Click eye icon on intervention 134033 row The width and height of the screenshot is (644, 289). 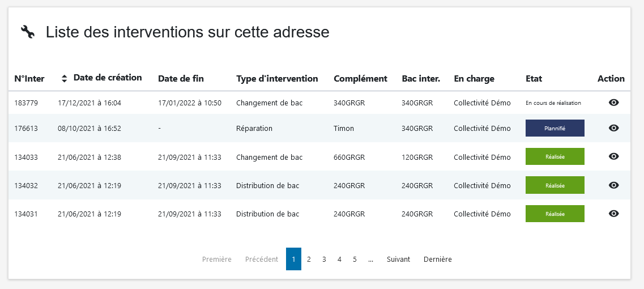click(613, 156)
